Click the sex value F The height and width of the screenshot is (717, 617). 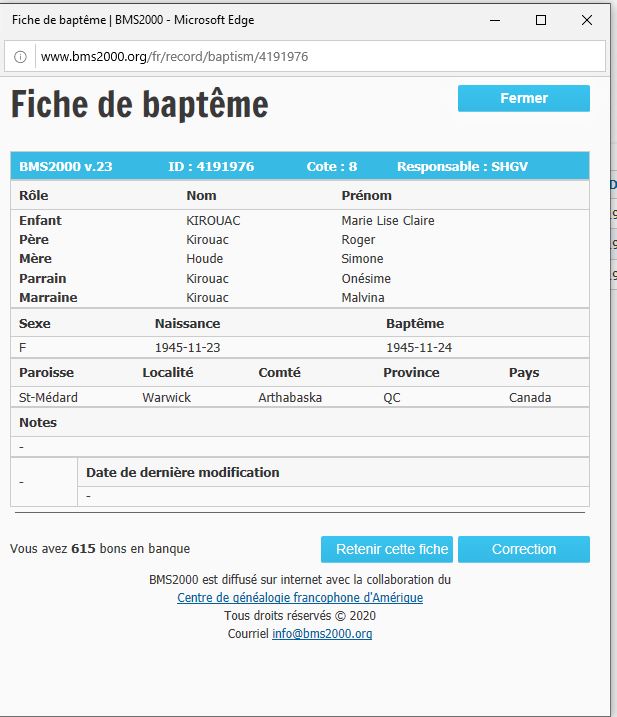pos(22,348)
